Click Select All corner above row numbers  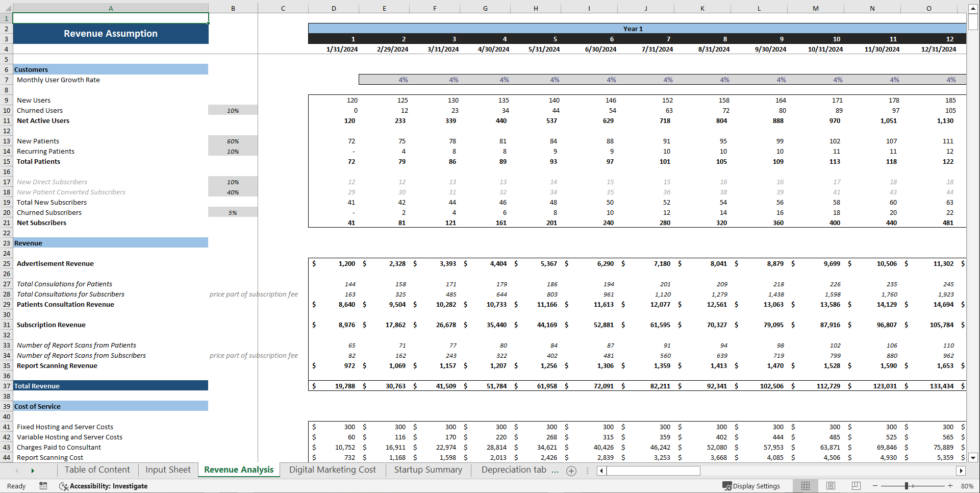7,8
